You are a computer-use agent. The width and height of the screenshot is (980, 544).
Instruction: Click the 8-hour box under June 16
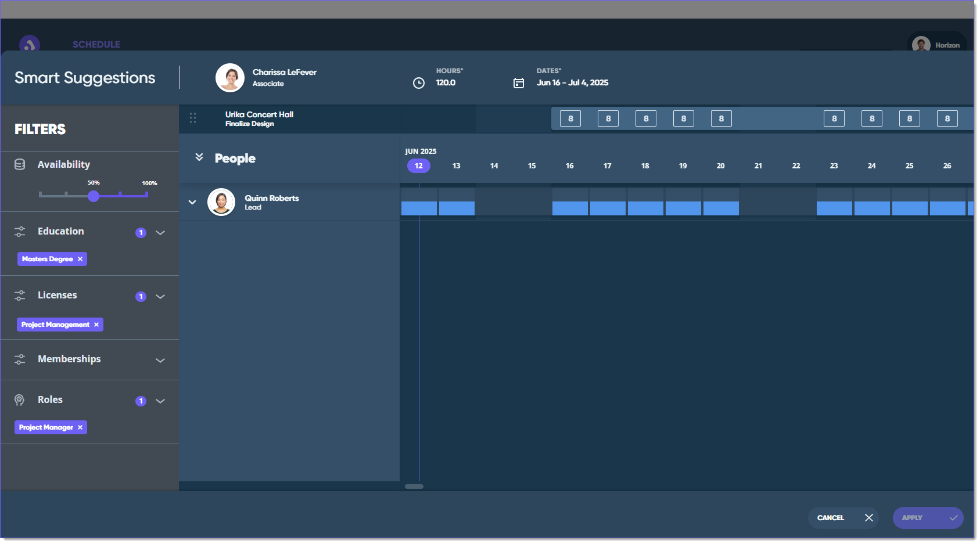[570, 118]
